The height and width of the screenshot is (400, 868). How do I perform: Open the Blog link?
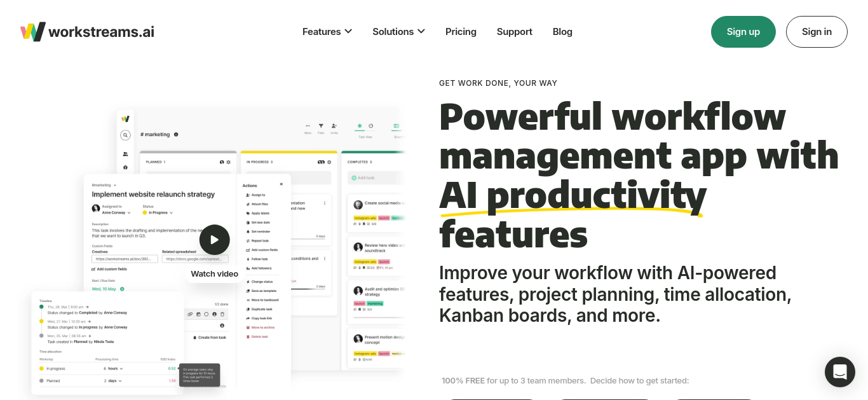(x=562, y=32)
